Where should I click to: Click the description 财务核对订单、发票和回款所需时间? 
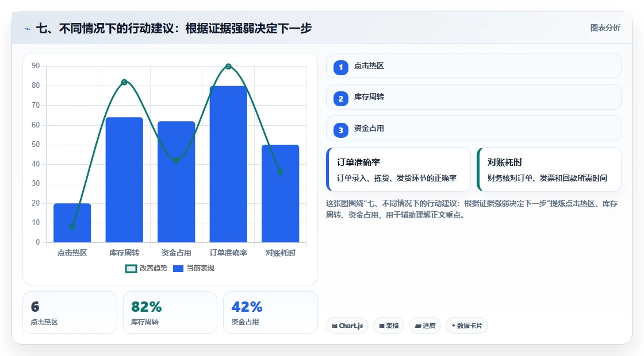click(x=547, y=179)
